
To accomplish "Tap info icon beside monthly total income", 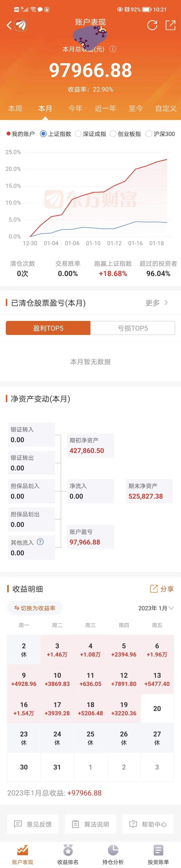I will [113, 49].
